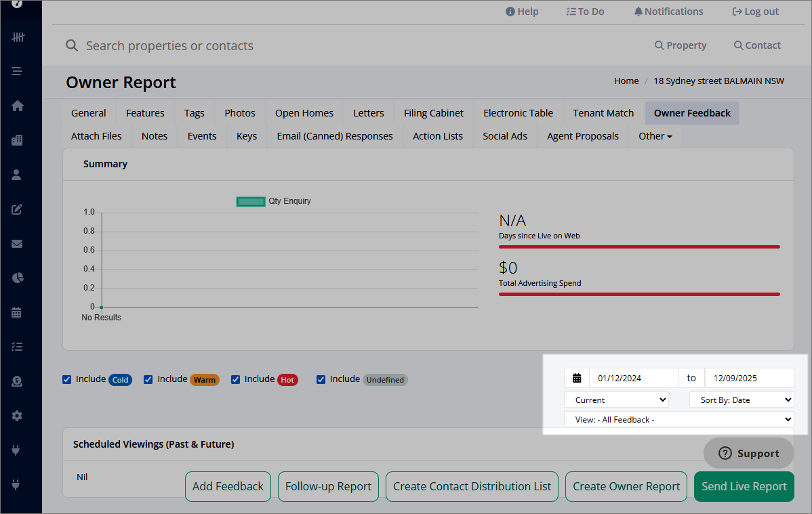
Task: Switch to the Events tab
Action: tap(202, 136)
